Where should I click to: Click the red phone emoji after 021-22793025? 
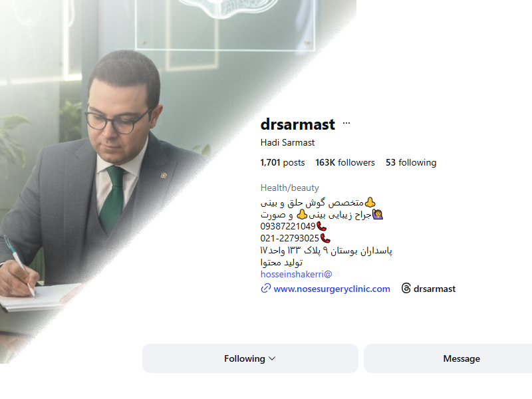[325, 238]
